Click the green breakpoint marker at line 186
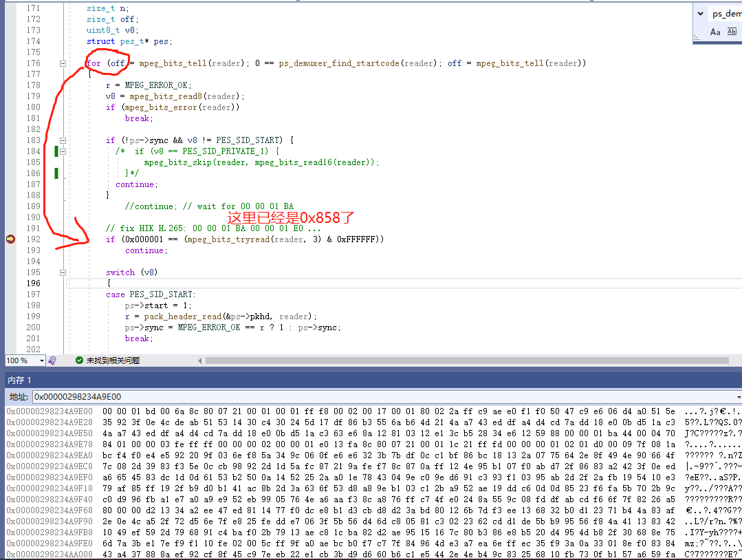Viewport: 742px width, 560px height. 57,173
